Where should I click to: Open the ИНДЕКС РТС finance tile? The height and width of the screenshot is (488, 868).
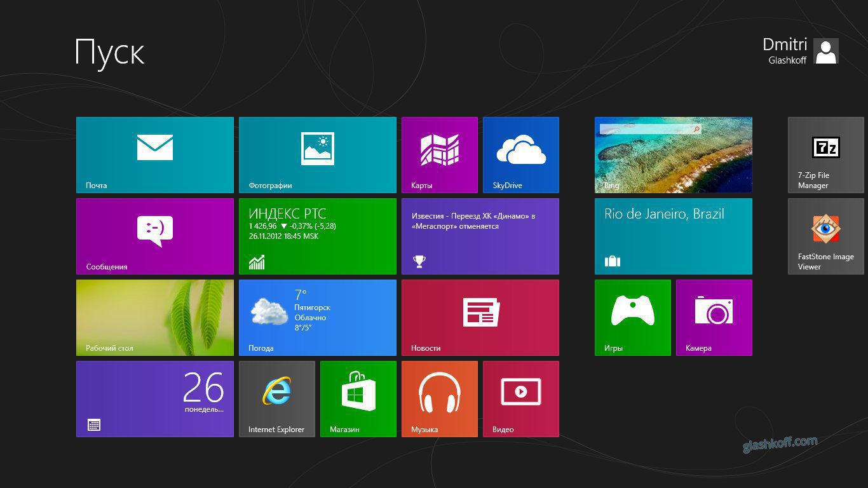[x=318, y=236]
